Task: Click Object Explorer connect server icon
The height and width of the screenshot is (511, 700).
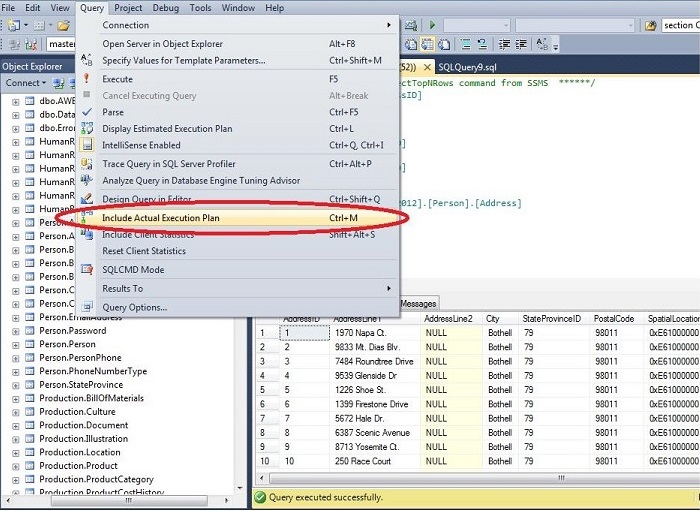Action: click(58, 83)
